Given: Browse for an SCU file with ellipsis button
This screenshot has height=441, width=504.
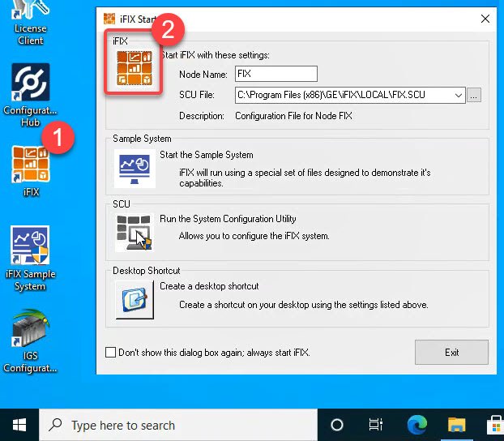Looking at the screenshot, I should tap(474, 95).
